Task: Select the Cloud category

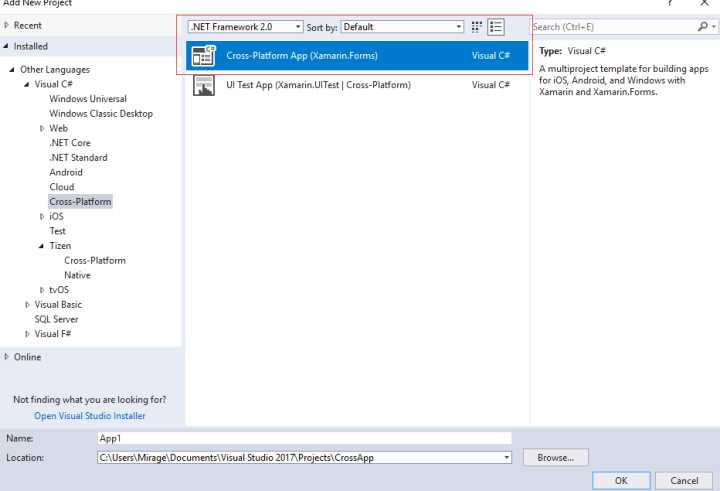Action: (x=62, y=187)
